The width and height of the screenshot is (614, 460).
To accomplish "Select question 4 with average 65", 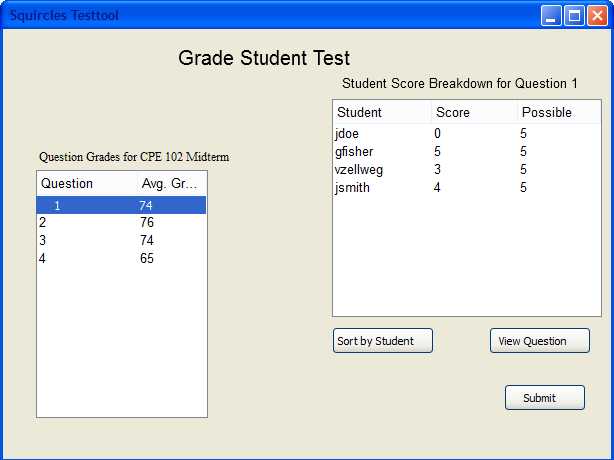I will pyautogui.click(x=121, y=259).
